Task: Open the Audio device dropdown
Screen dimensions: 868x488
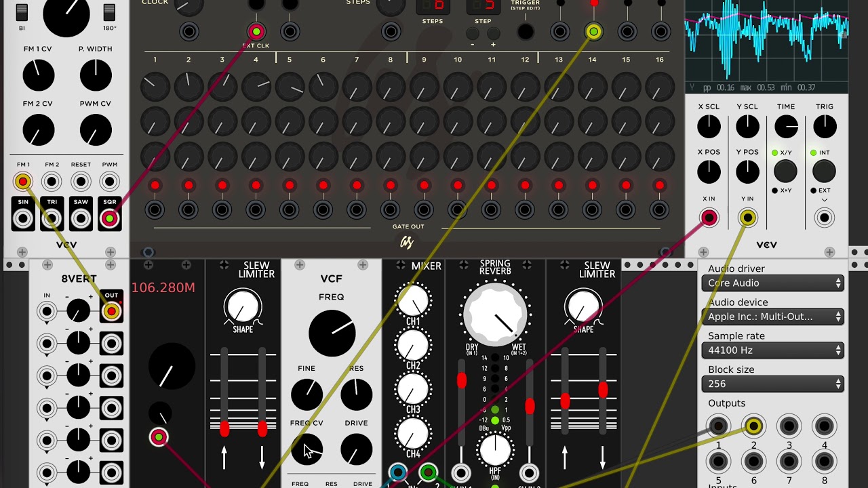Action: (772, 317)
